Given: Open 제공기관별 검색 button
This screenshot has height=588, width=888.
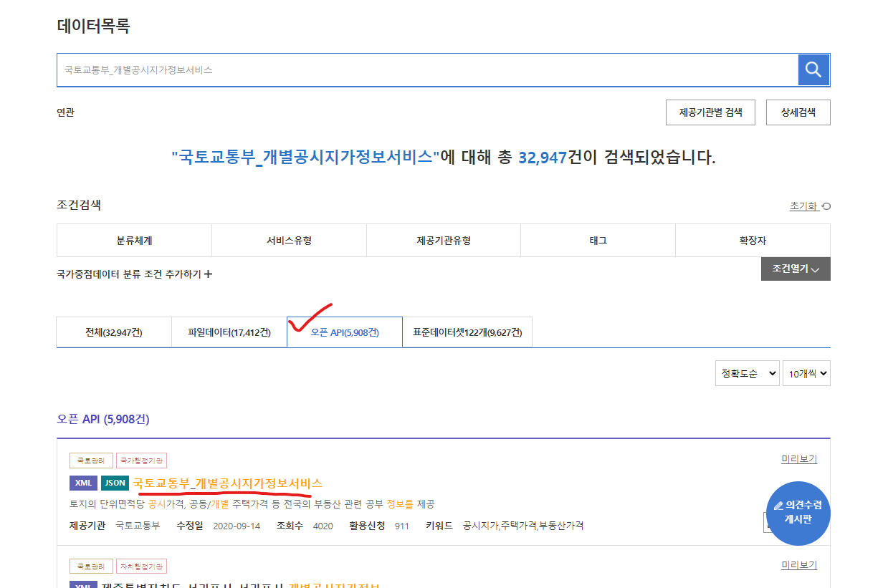Looking at the screenshot, I should coord(710,112).
